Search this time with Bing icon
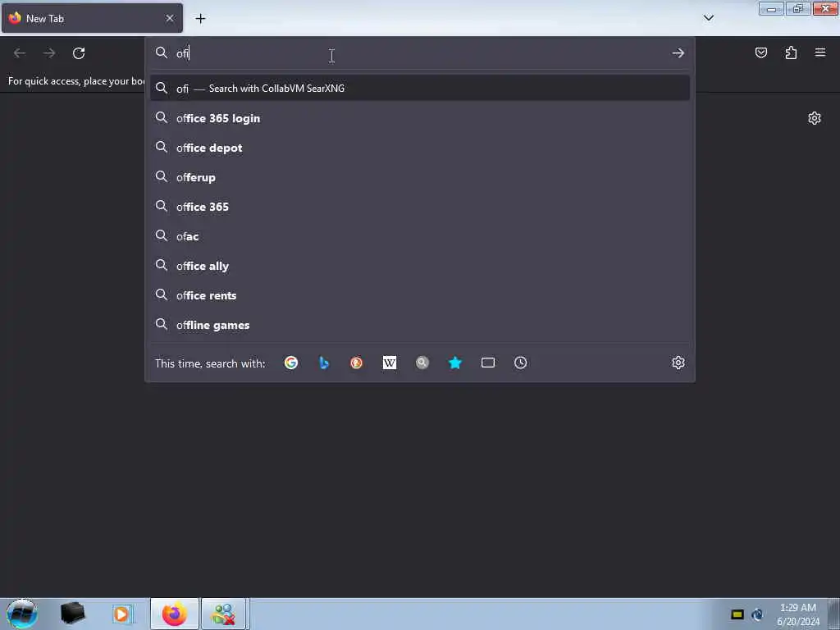Viewport: 840px width, 630px height. pos(323,363)
